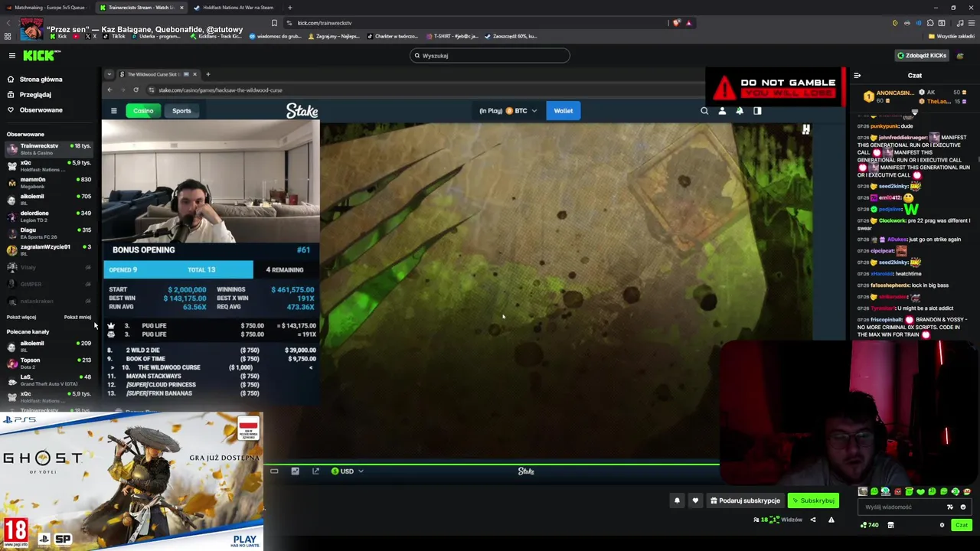Open the emote picker in chat input
This screenshot has width=980, height=551.
963,507
